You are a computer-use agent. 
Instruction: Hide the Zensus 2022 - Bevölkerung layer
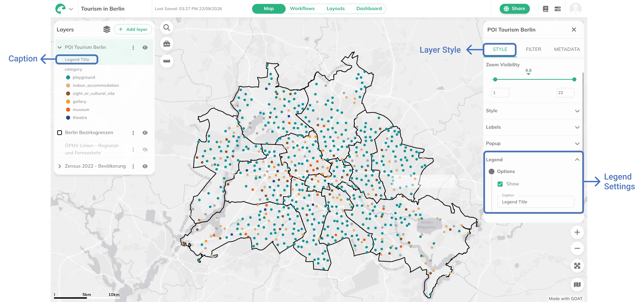click(x=145, y=166)
